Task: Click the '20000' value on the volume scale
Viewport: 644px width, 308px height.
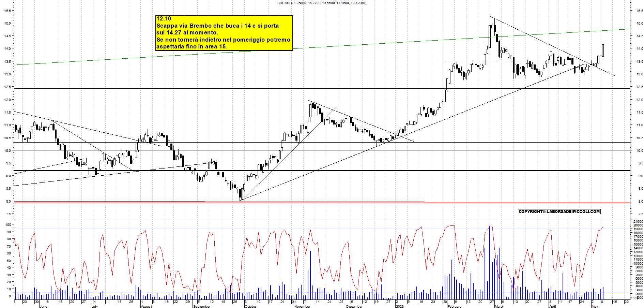Action: [x=638, y=225]
